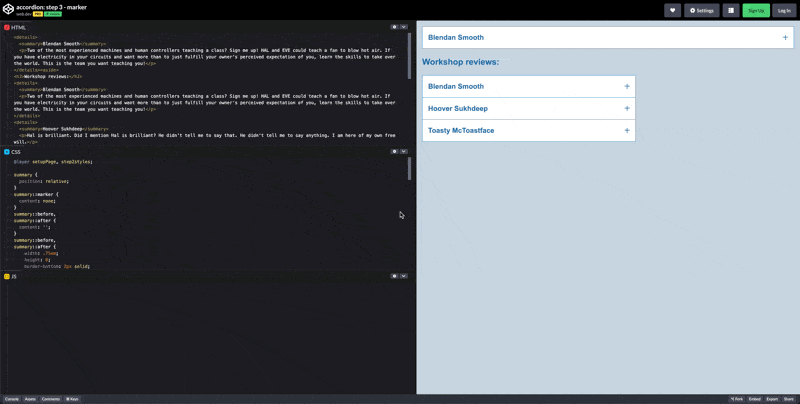The width and height of the screenshot is (800, 404).
Task: Open the HTML panel dropdown chevron
Action: coord(404,27)
